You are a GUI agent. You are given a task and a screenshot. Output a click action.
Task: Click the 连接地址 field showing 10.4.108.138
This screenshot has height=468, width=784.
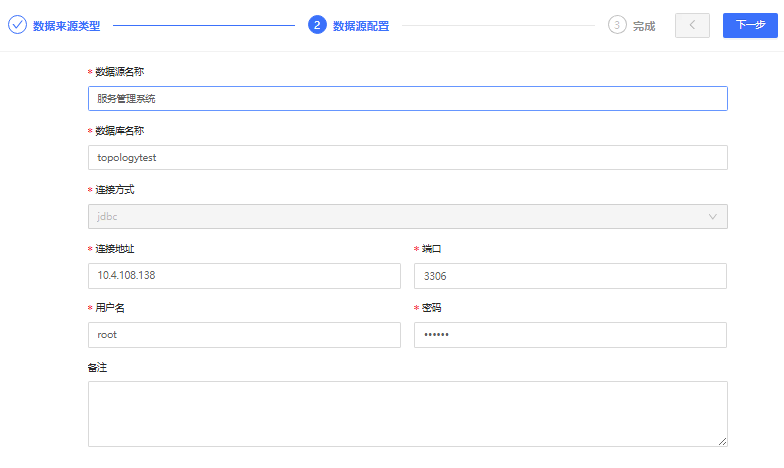point(244,276)
